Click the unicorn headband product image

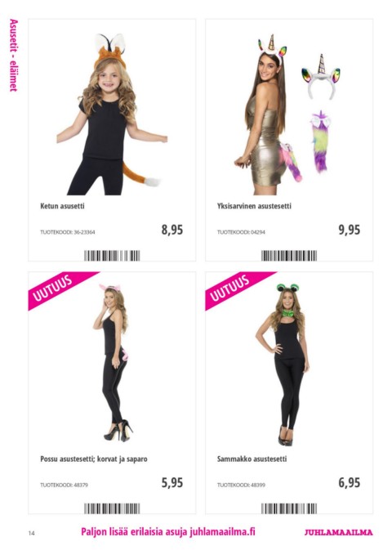pyautogui.click(x=321, y=76)
